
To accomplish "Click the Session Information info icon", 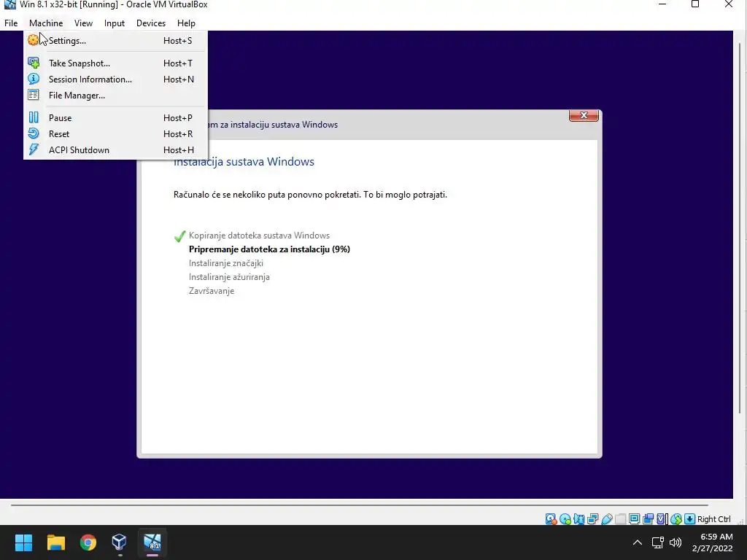I will click(x=34, y=79).
